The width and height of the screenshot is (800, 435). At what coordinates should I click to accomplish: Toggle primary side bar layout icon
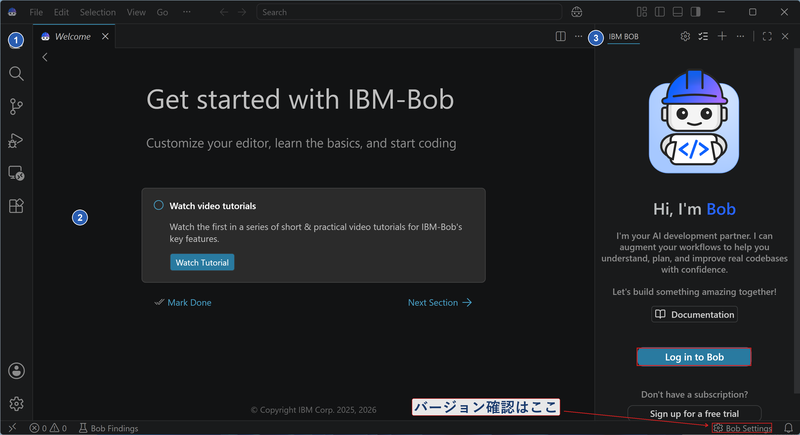660,12
